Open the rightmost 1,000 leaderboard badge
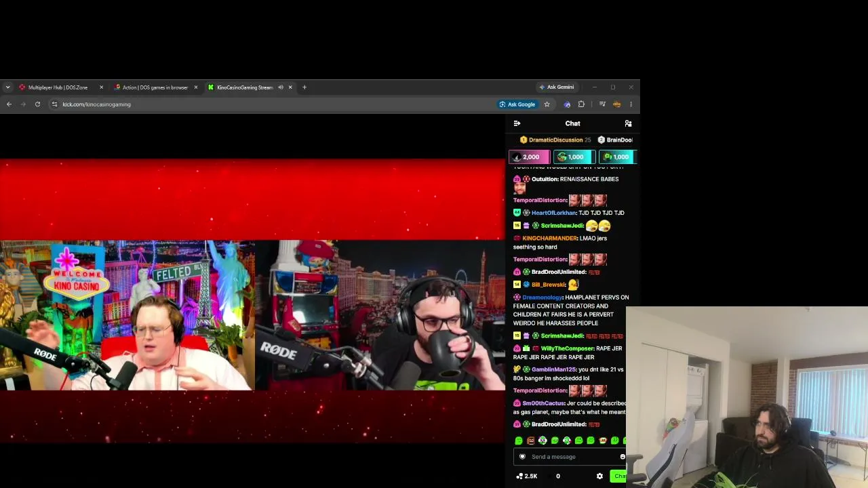This screenshot has width=868, height=488. click(x=617, y=157)
